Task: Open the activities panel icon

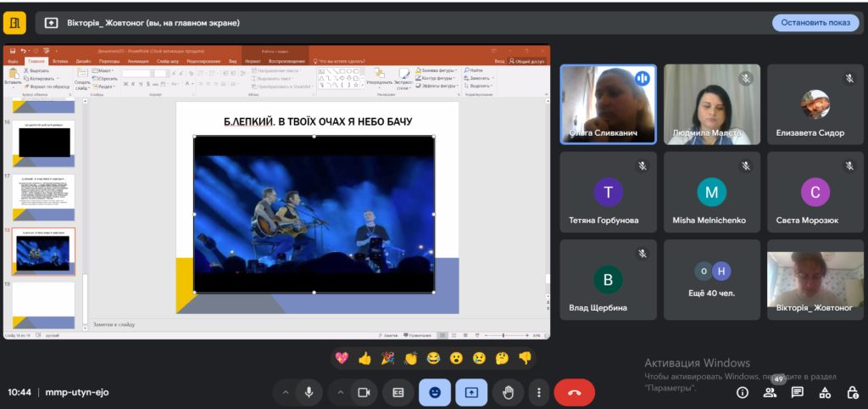Action: (824, 392)
